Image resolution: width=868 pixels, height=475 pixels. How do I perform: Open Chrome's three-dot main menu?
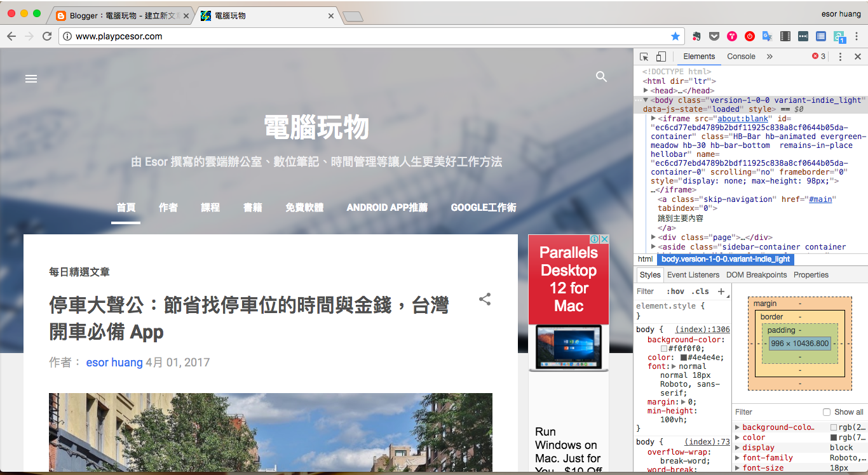[x=857, y=36]
